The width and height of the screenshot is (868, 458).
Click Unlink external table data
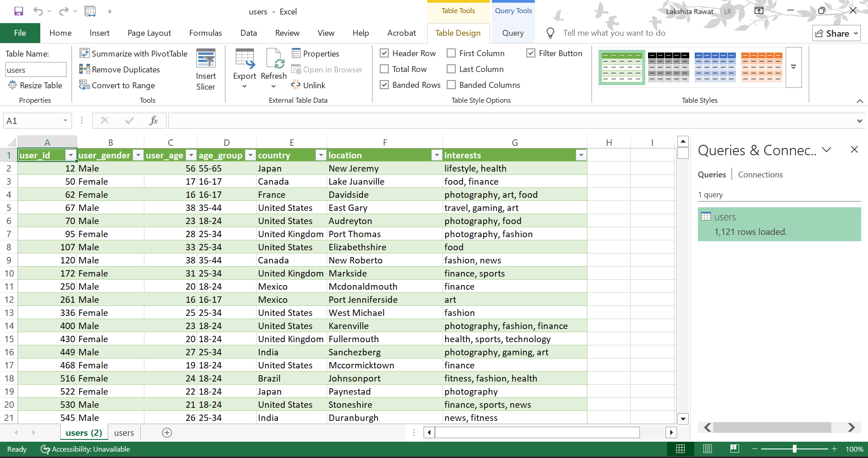coord(308,85)
